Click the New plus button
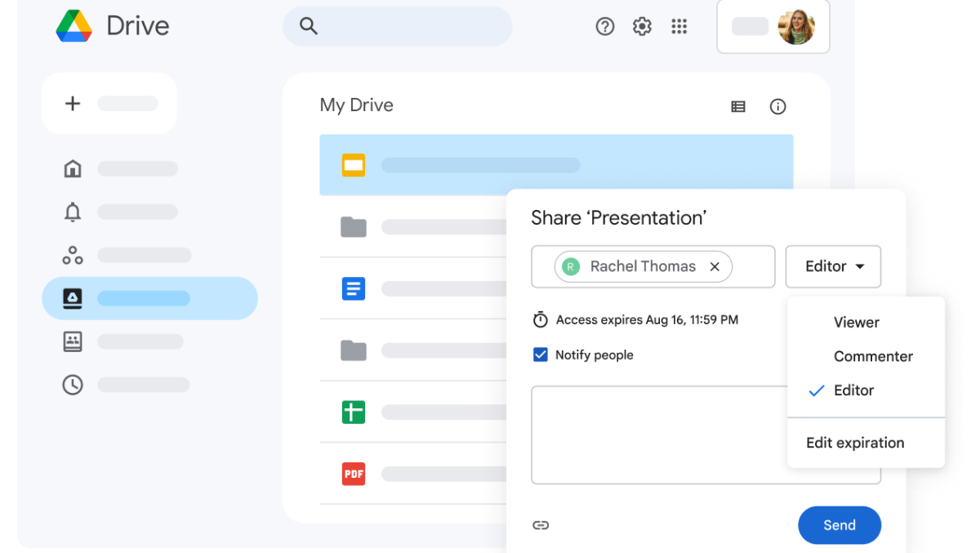This screenshot has height=553, width=980. click(73, 104)
